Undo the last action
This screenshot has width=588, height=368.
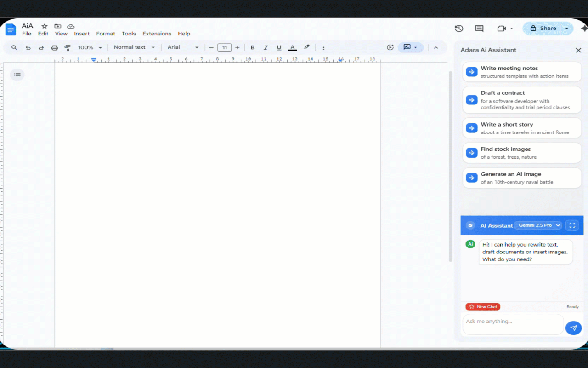click(28, 47)
